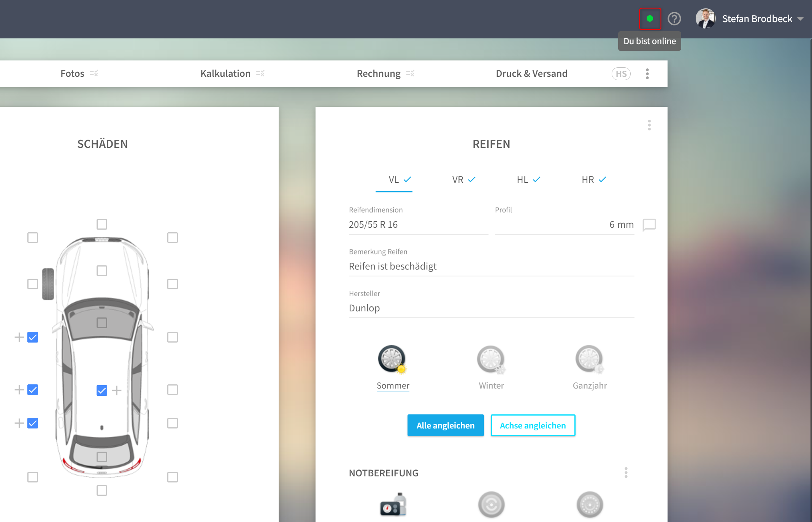Check the box above the car front
The width and height of the screenshot is (812, 522).
point(102,224)
